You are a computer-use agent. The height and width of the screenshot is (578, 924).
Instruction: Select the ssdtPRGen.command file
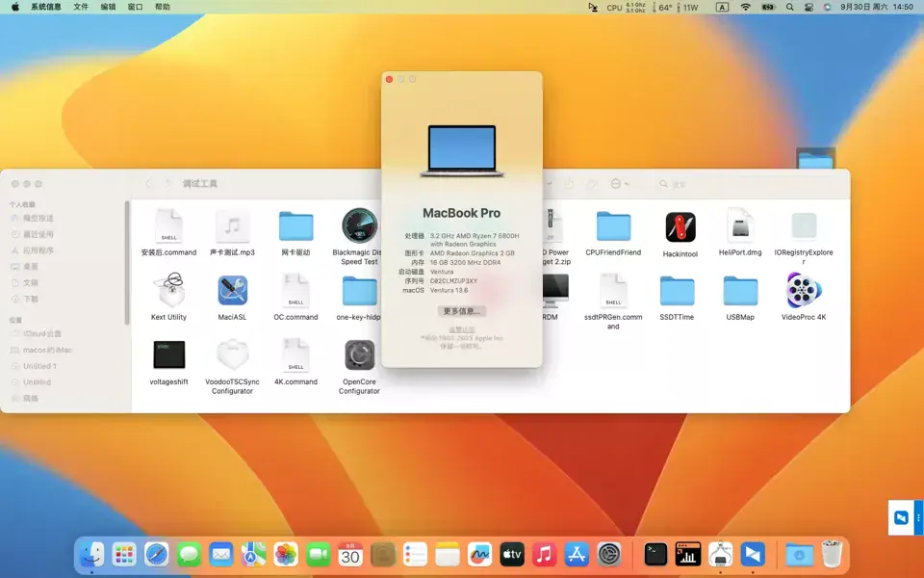click(x=613, y=290)
